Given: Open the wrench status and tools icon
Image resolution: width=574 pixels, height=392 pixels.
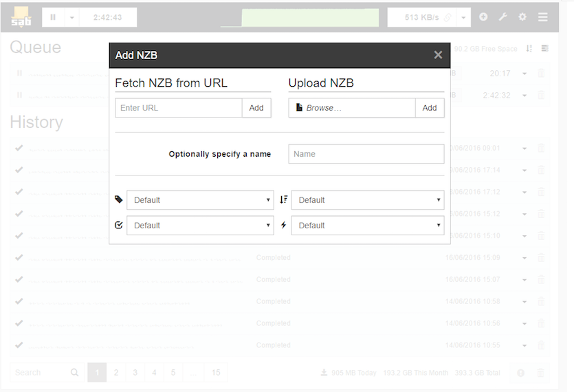Looking at the screenshot, I should (x=503, y=17).
